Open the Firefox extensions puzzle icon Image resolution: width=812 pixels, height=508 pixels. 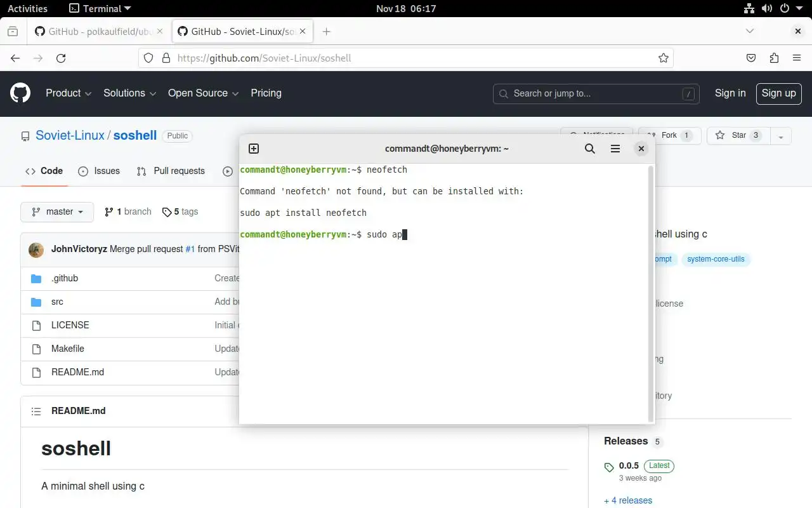774,58
